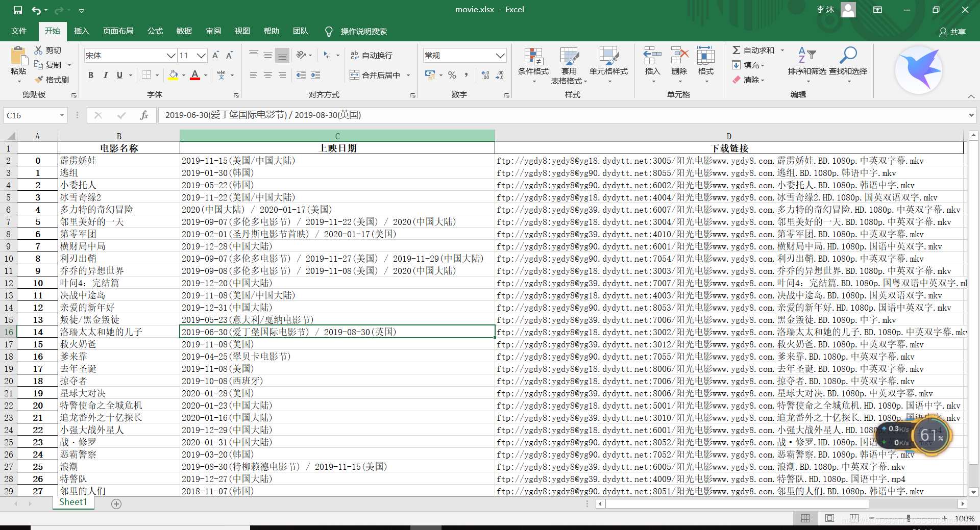Open font name 宋体 dropdown

point(171,55)
